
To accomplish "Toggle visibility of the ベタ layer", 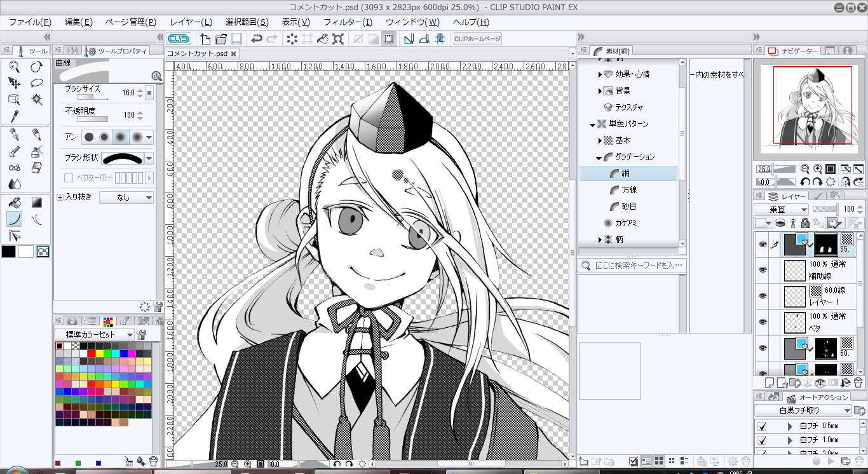I will 763,322.
